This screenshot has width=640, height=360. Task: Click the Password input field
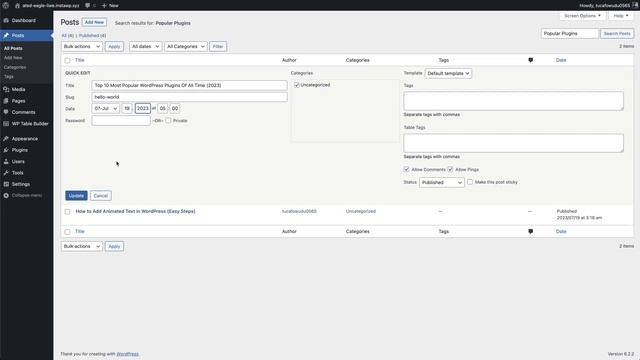point(121,120)
